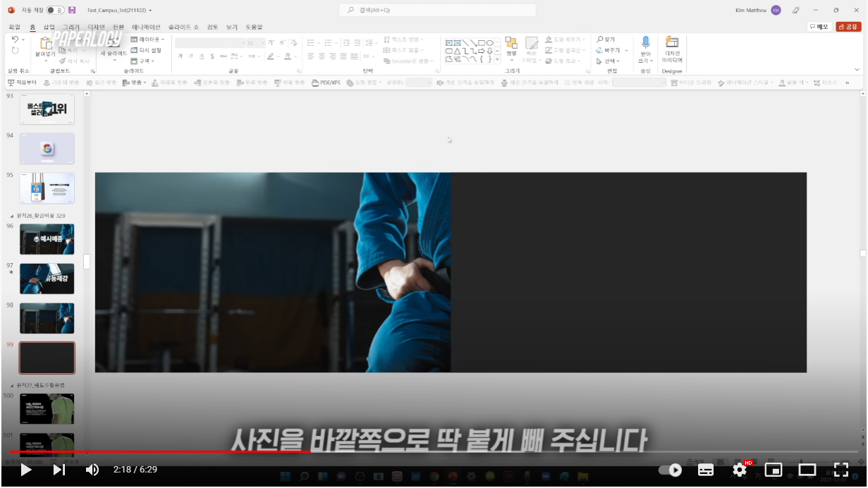Open the 선택 select dropdown
The image size is (868, 488).
click(608, 61)
